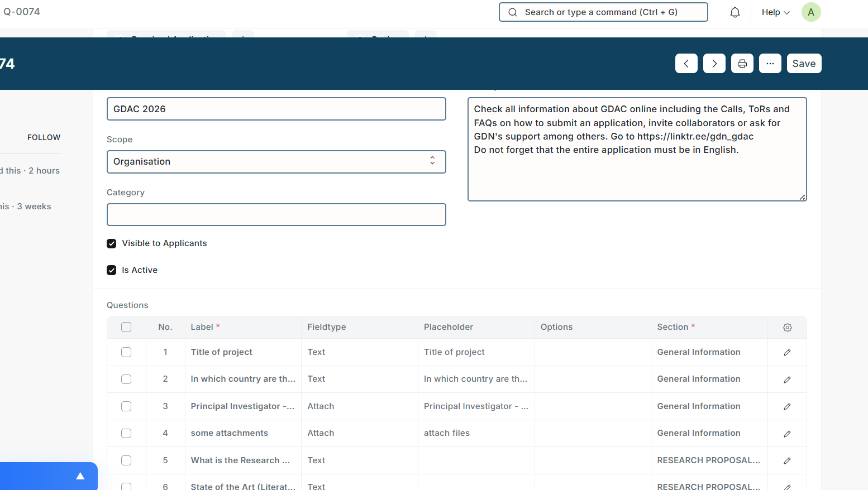Open the Scope dropdown
The height and width of the screenshot is (490, 868).
point(276,162)
